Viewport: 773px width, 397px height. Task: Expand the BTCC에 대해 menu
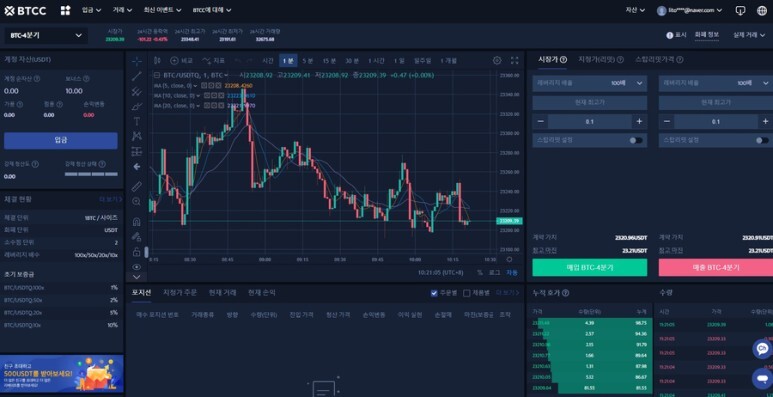tap(212, 10)
